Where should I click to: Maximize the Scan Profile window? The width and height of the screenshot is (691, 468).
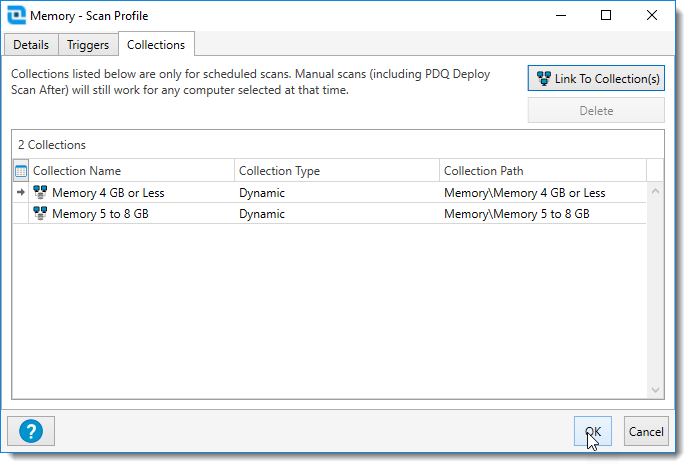pyautogui.click(x=606, y=16)
